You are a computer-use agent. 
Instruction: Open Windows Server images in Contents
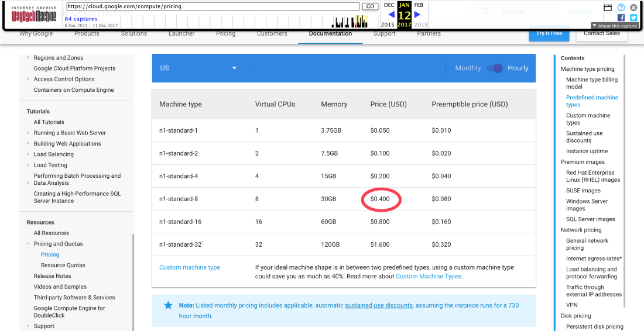pos(587,205)
